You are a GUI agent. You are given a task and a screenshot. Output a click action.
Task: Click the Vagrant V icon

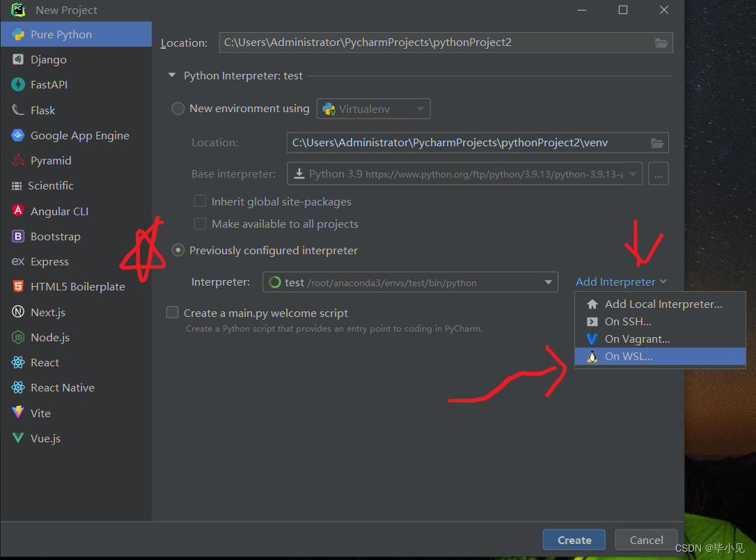tap(592, 339)
